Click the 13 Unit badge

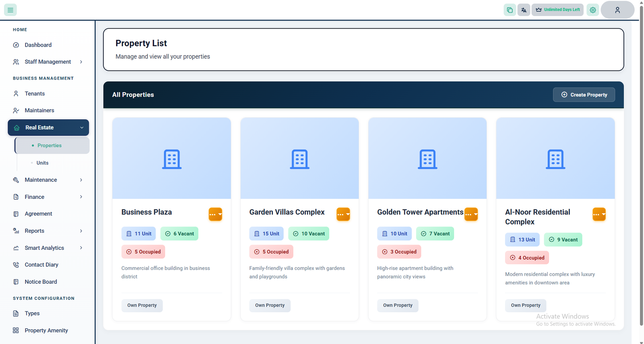coord(522,240)
